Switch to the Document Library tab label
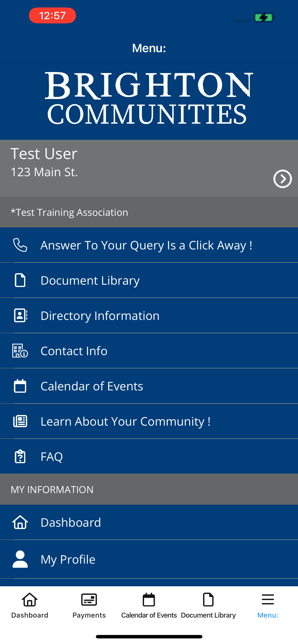Viewport: 298px width, 644px height. (208, 615)
